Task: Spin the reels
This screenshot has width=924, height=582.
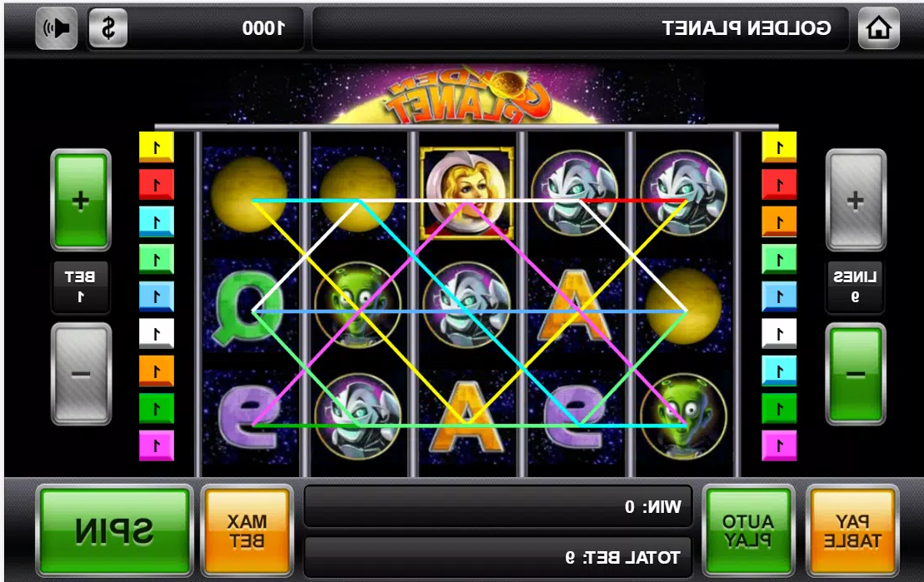Action: pyautogui.click(x=114, y=530)
